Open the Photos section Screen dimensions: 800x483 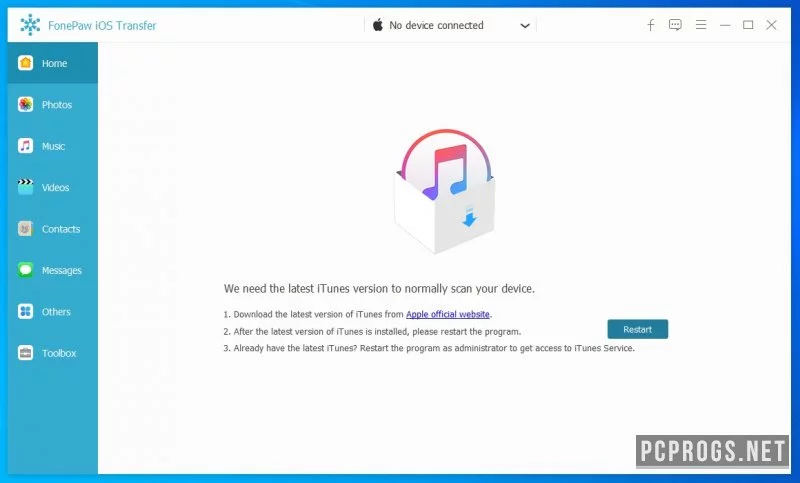53,105
